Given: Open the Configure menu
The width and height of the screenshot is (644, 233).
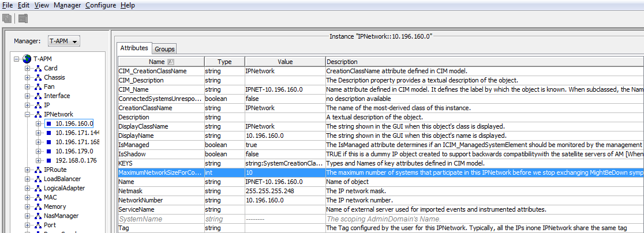Looking at the screenshot, I should click(100, 5).
